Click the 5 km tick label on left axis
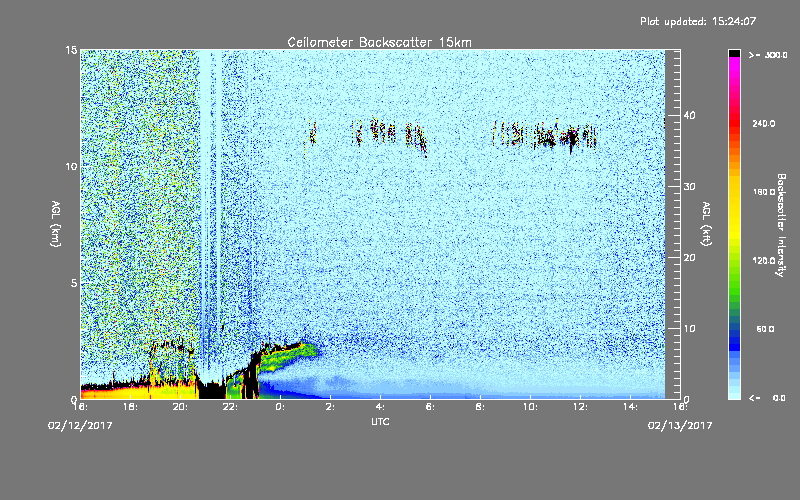Viewport: 800px width, 500px height. [x=74, y=283]
